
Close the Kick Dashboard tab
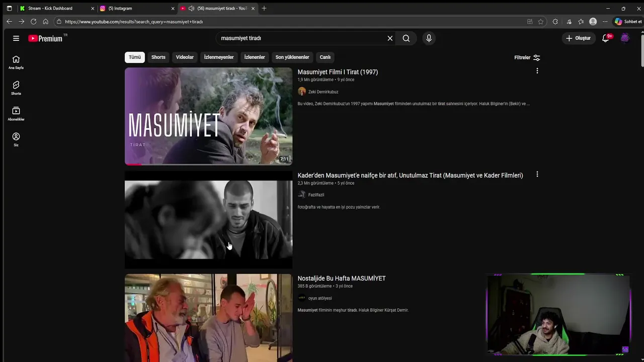93,9
